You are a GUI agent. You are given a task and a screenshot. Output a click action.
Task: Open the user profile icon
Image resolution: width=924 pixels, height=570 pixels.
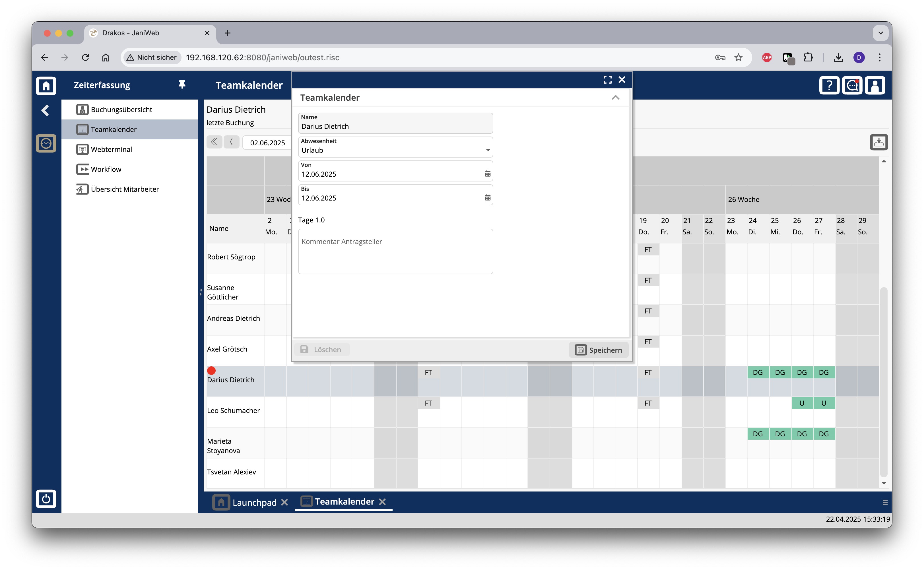[874, 86]
